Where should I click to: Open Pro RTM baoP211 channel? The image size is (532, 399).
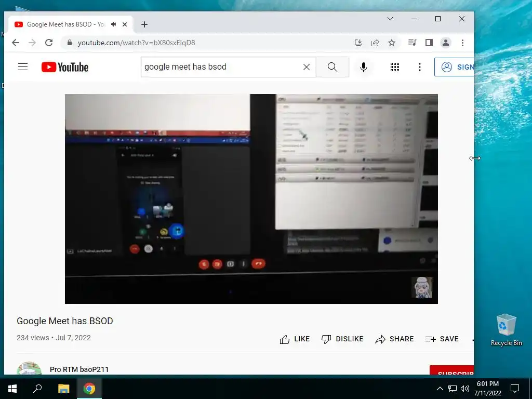(79, 369)
